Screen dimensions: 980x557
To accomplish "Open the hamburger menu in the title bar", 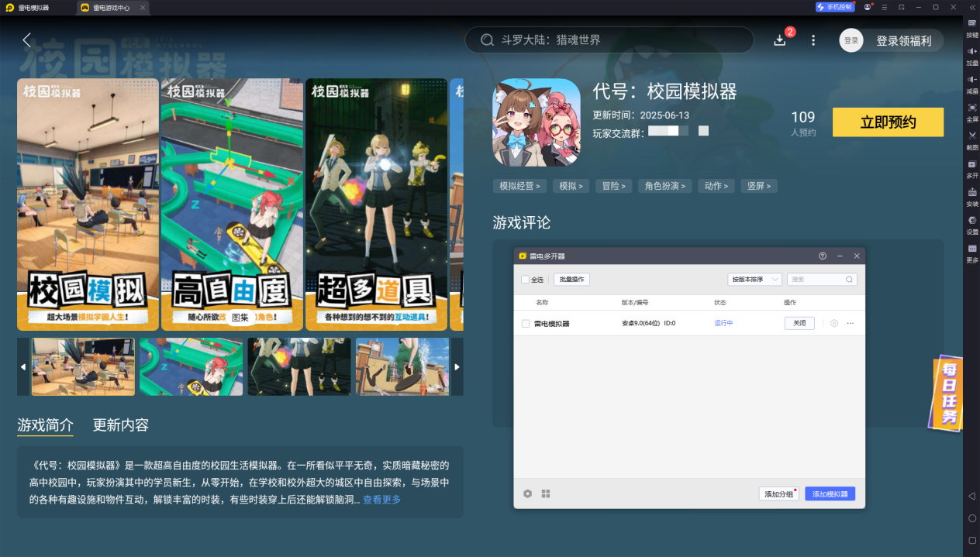I will [x=885, y=7].
